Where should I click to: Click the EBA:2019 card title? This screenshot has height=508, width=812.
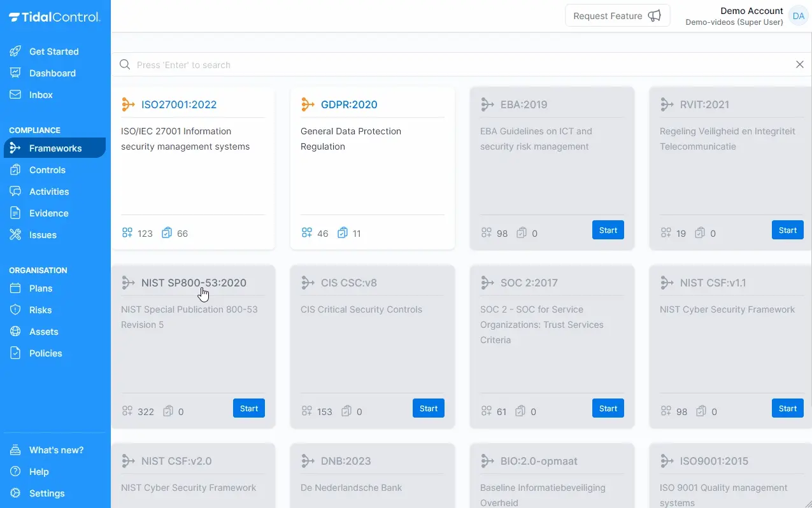pos(524,104)
